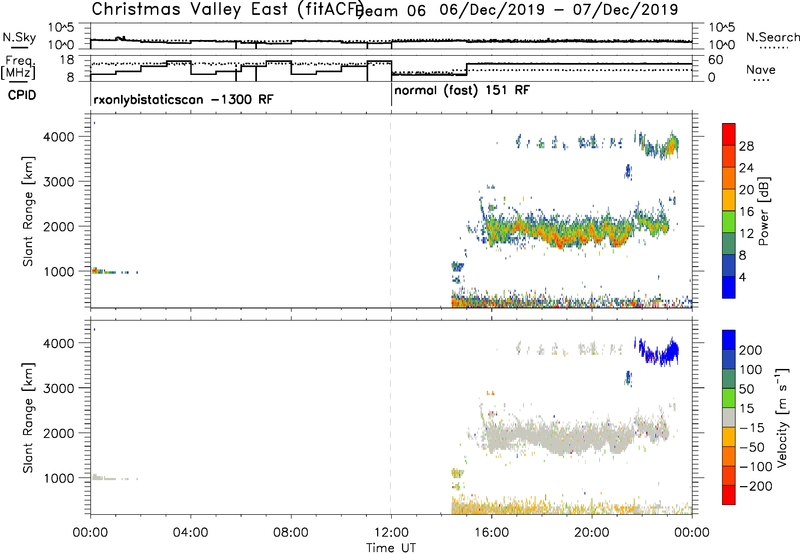The height and width of the screenshot is (554, 800).
Task: Click the 'CPID' row label
Action: tap(22, 95)
